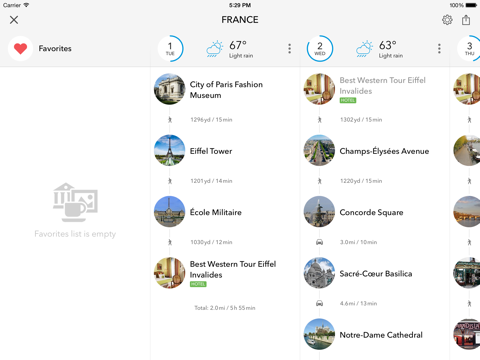Open École Militaire place entry
This screenshot has height=360, width=480.
tap(217, 212)
